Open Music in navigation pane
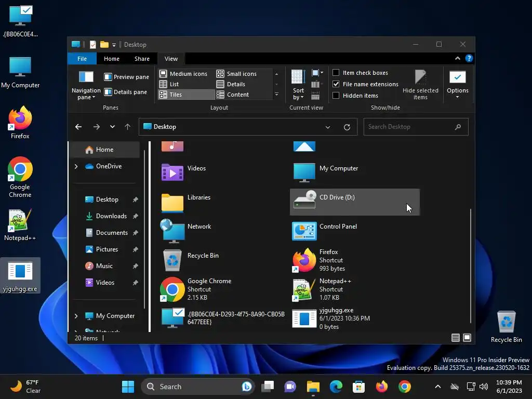Screen dimensions: 532x399 point(105,266)
